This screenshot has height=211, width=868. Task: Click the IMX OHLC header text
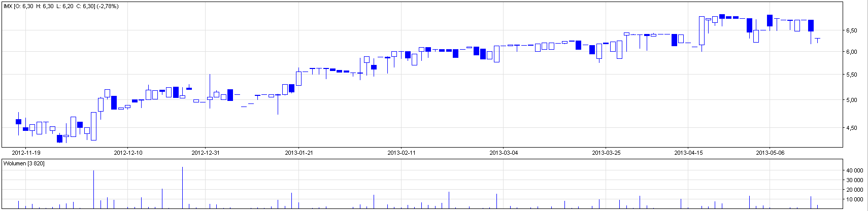tap(61, 6)
